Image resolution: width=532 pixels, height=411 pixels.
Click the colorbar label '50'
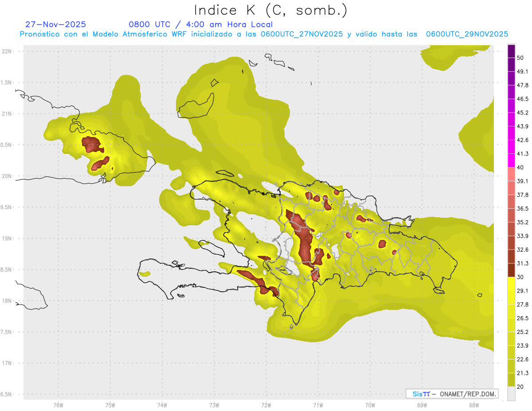click(x=520, y=58)
